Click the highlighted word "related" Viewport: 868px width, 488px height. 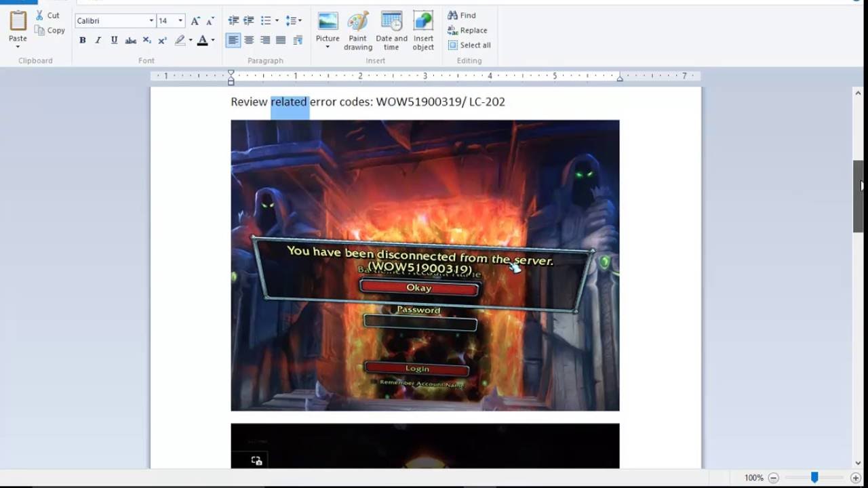[289, 102]
